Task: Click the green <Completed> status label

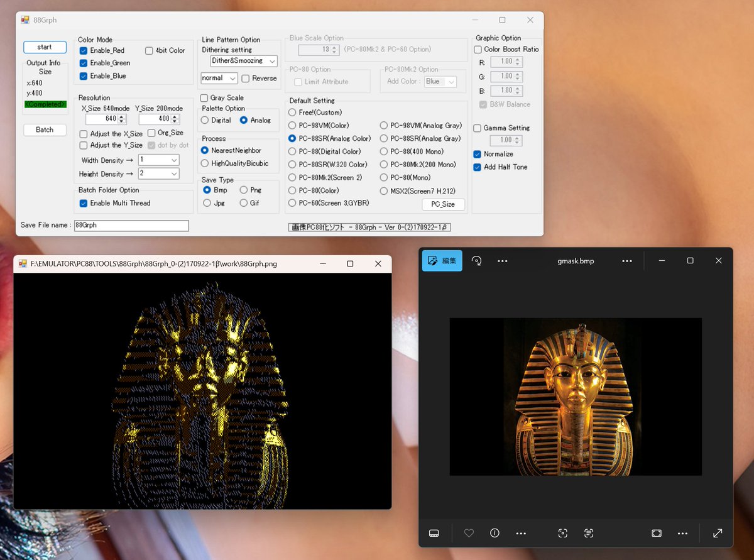Action: tap(45, 104)
